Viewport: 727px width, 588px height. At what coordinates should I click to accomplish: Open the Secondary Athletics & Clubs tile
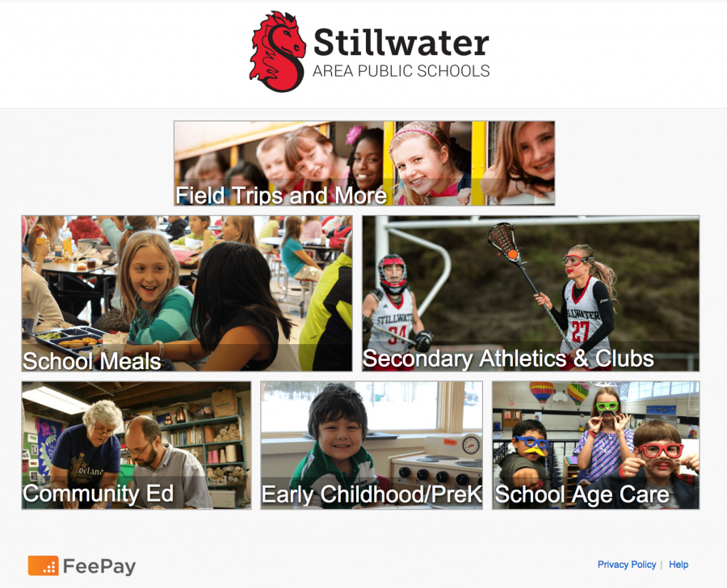(531, 293)
